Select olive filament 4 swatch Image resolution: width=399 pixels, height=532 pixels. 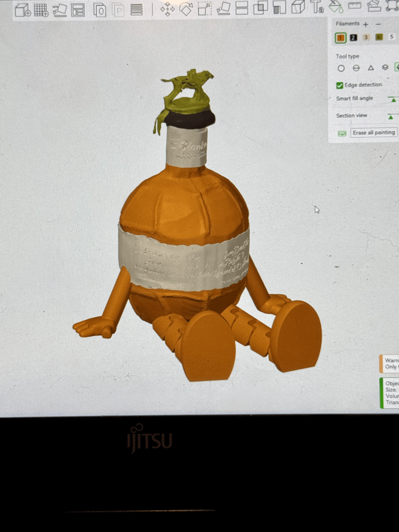click(379, 37)
